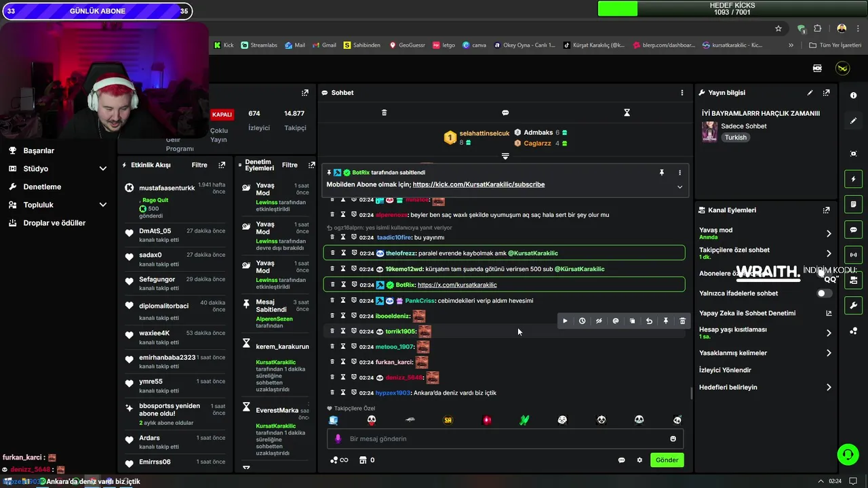Click the first blue cube follower emote
Viewport: 868px width, 488px height.
click(334, 420)
